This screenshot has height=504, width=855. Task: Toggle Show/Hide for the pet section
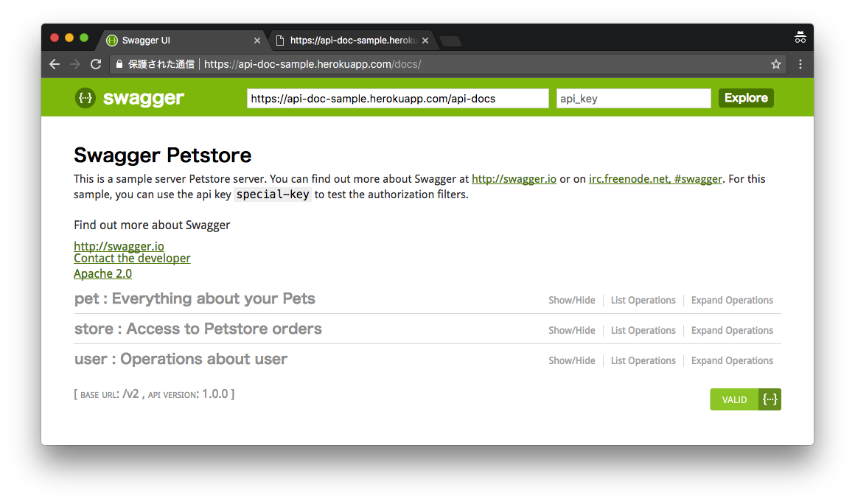pyautogui.click(x=571, y=300)
